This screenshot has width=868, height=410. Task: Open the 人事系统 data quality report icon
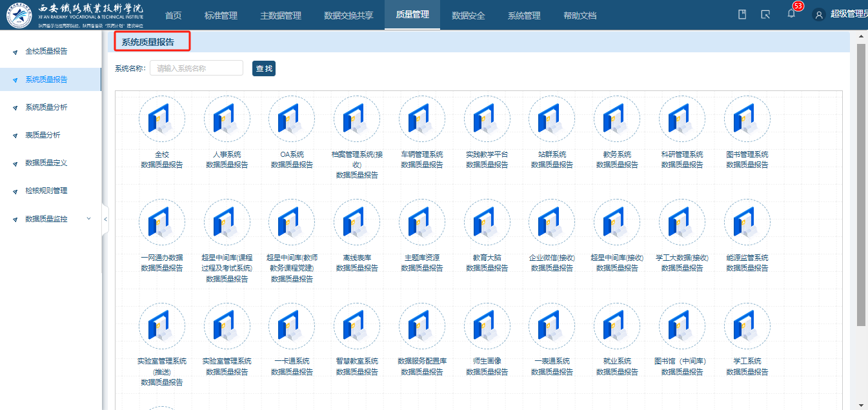click(x=227, y=119)
